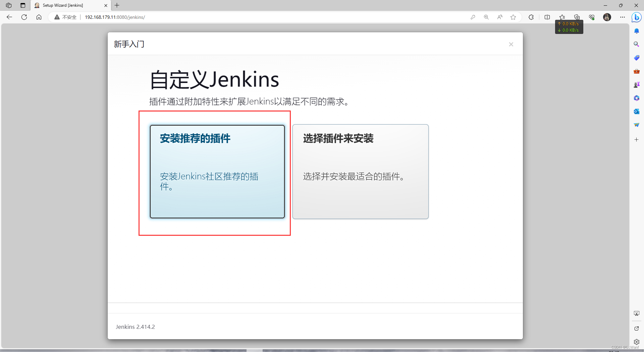Screen dimensions: 644x352
Task: Go back to previous page
Action: click(x=9, y=17)
